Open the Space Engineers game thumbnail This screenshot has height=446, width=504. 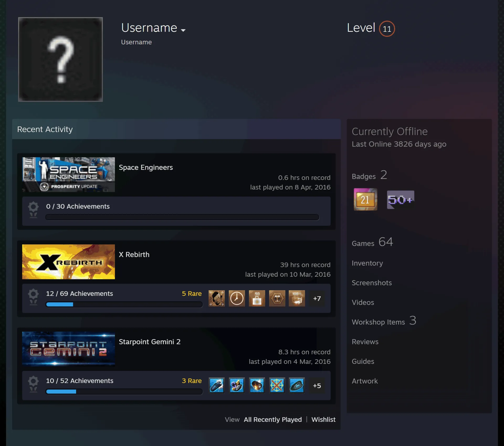tap(69, 175)
